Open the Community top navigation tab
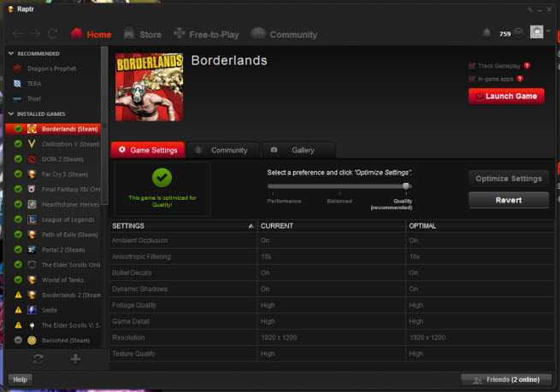The width and height of the screenshot is (560, 392). click(x=284, y=34)
